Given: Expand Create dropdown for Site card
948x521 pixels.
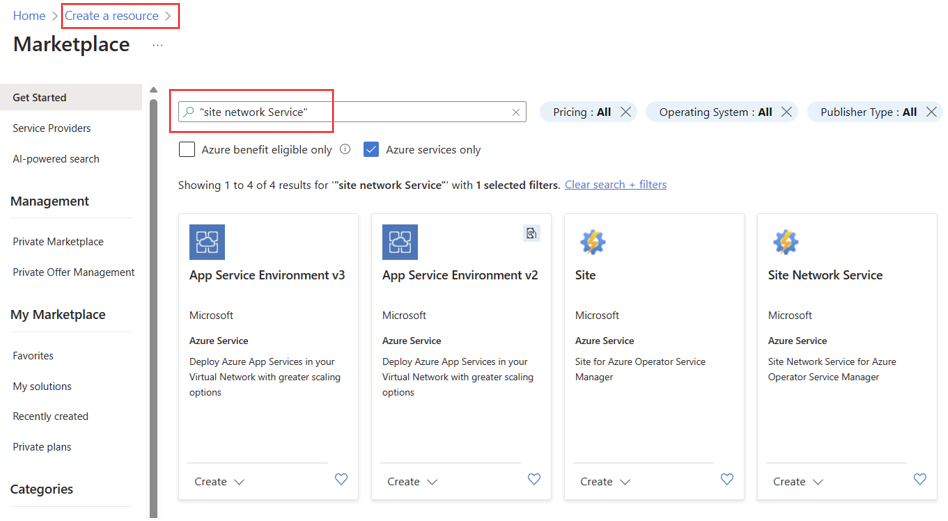Looking at the screenshot, I should tap(605, 482).
